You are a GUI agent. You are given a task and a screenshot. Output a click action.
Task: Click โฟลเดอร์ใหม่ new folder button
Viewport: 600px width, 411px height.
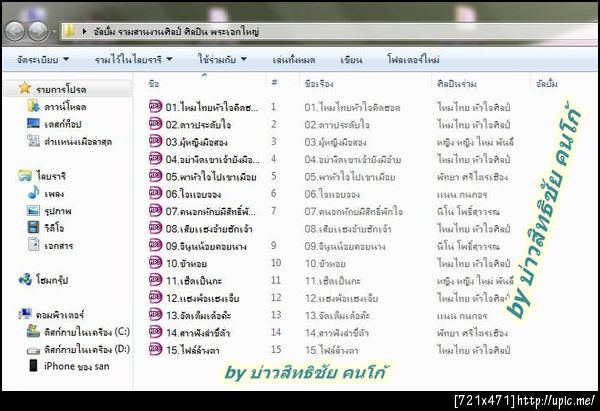[x=413, y=60]
